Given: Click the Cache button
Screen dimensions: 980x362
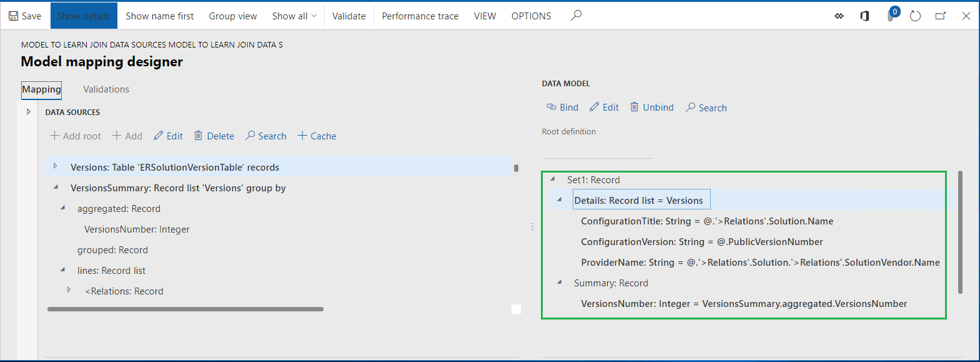Looking at the screenshot, I should (x=317, y=136).
